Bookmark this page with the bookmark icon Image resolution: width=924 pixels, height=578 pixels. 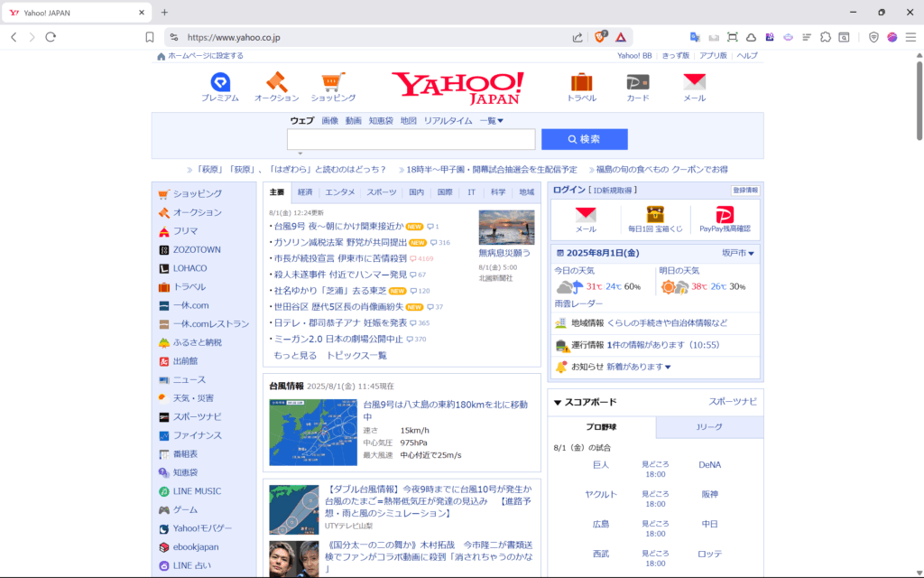150,37
